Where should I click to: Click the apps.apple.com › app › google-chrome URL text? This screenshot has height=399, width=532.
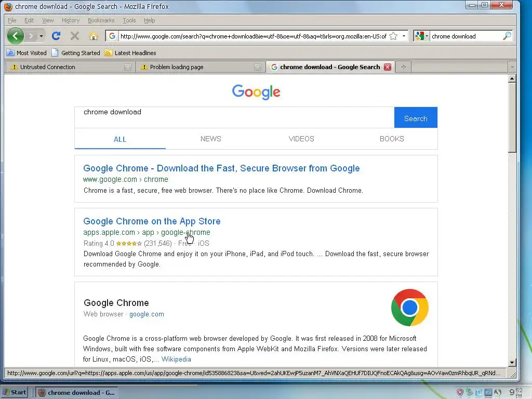pos(147,232)
